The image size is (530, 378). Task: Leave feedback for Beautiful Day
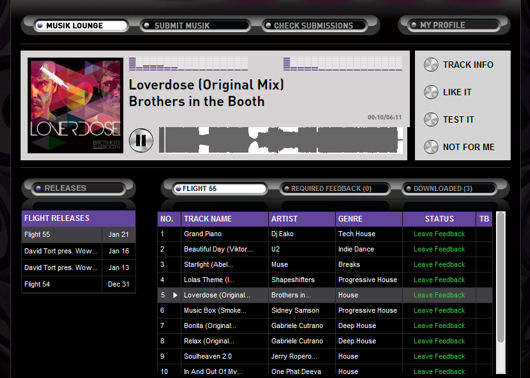[439, 249]
